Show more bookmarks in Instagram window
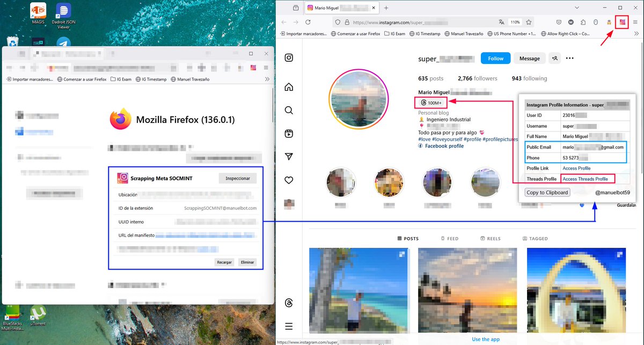The image size is (644, 345). (635, 34)
